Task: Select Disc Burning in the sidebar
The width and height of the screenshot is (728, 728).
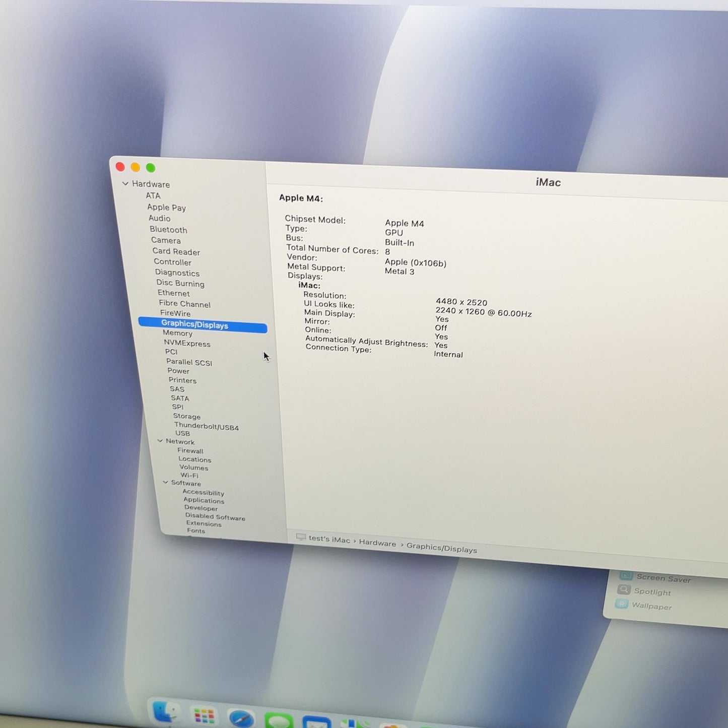Action: 180,283
